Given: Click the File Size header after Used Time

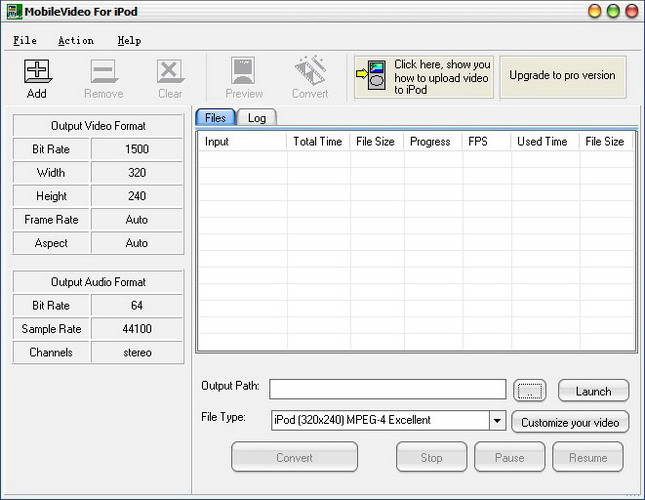Looking at the screenshot, I should [x=606, y=141].
